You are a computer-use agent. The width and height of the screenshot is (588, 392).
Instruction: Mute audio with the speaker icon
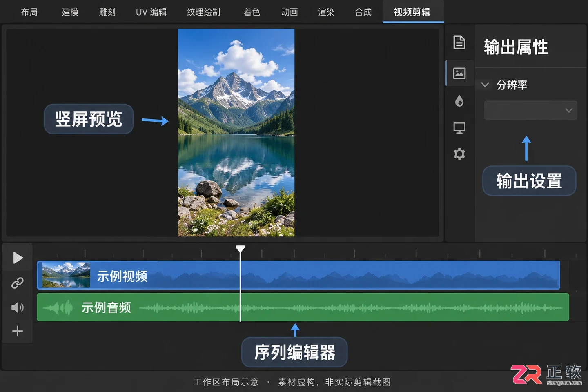(x=18, y=307)
